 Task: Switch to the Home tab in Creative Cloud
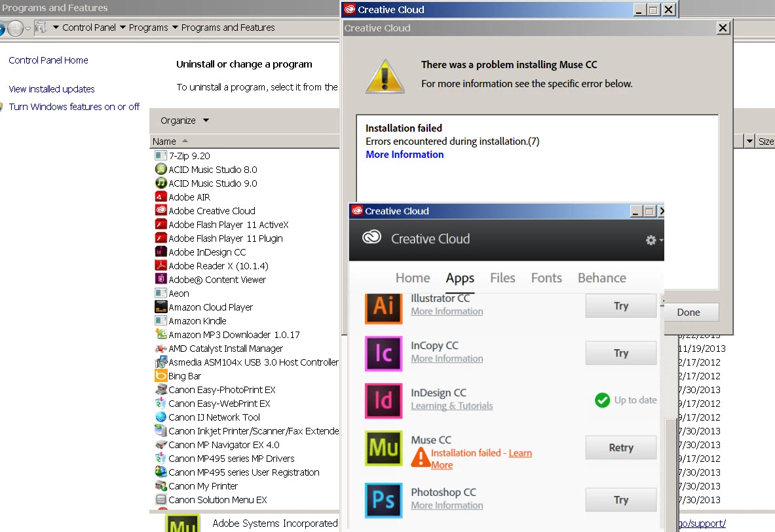point(413,278)
